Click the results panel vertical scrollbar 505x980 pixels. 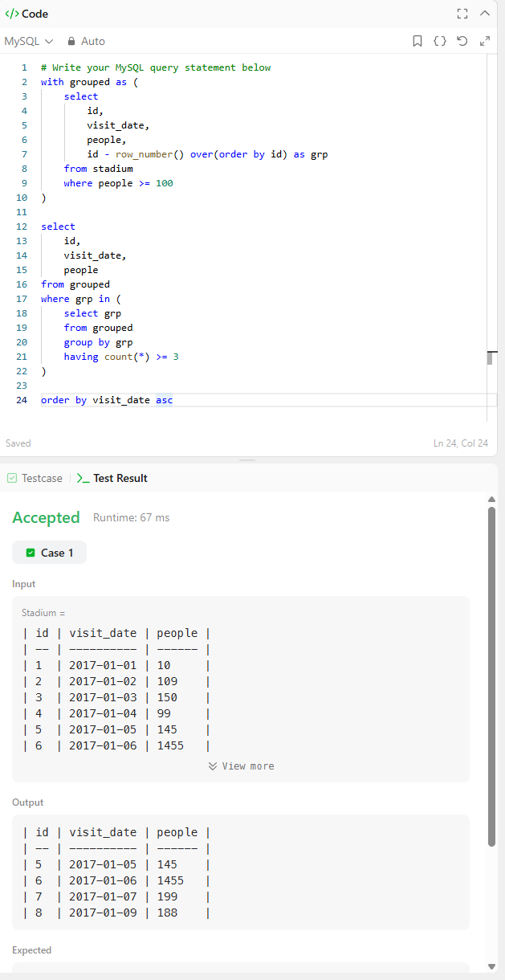click(x=492, y=676)
